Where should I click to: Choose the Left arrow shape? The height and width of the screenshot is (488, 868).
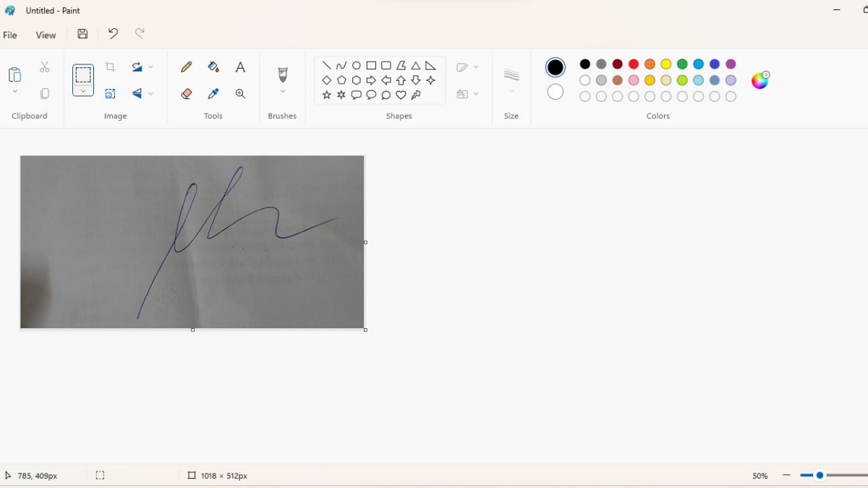pyautogui.click(x=386, y=80)
